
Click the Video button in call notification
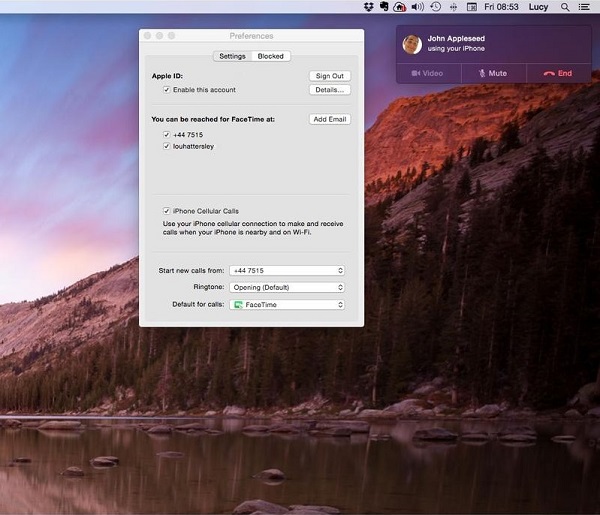coord(429,73)
